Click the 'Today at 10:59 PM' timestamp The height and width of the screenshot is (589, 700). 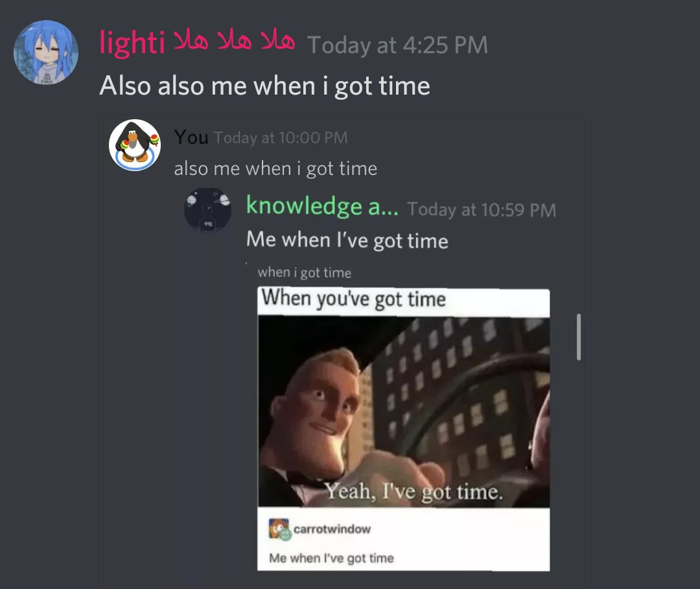pos(482,210)
